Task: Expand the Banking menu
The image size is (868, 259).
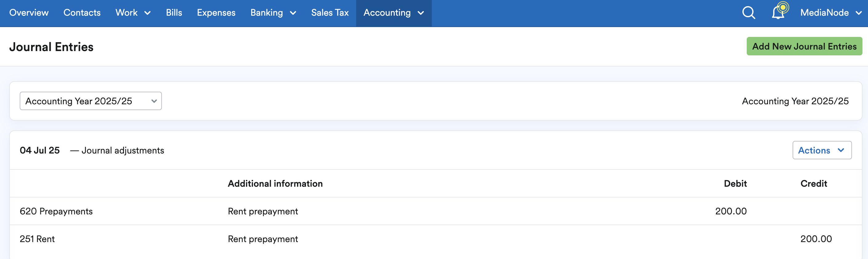Action: (x=273, y=13)
